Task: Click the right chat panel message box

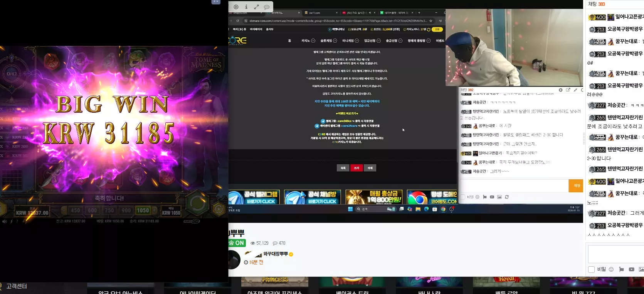Action: [x=616, y=254]
